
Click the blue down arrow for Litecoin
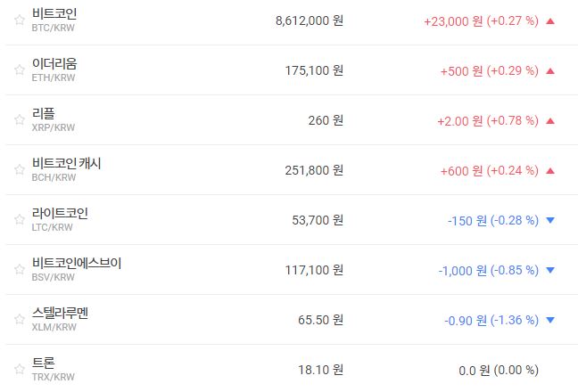coord(549,220)
